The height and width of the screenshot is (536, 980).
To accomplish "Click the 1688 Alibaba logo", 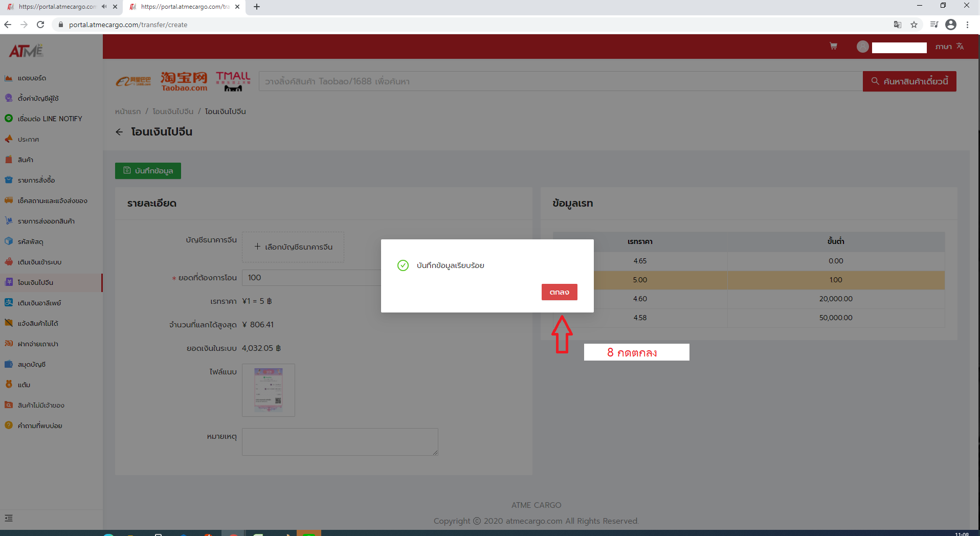I will click(x=133, y=81).
